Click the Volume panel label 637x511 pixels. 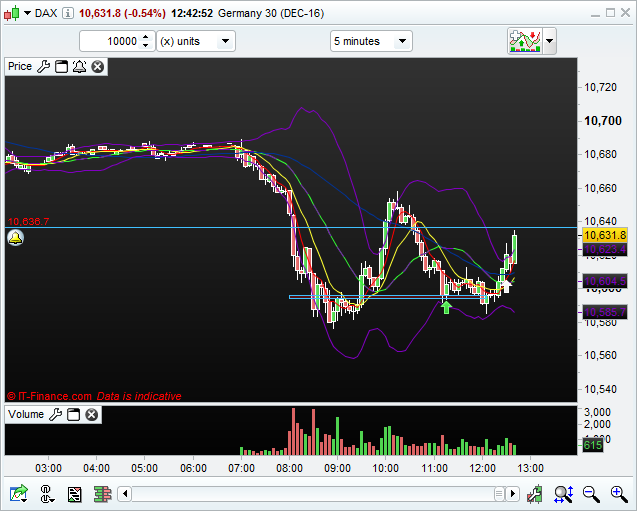pos(26,414)
